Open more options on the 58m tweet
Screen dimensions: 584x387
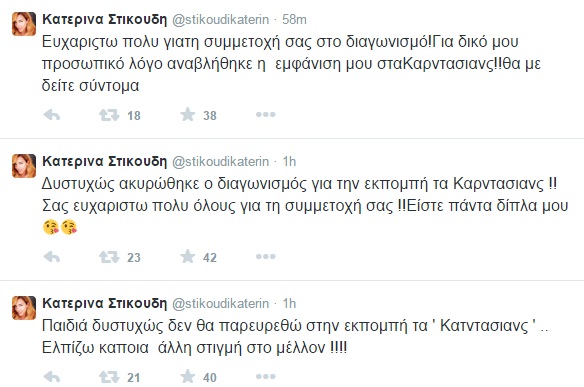point(266,115)
